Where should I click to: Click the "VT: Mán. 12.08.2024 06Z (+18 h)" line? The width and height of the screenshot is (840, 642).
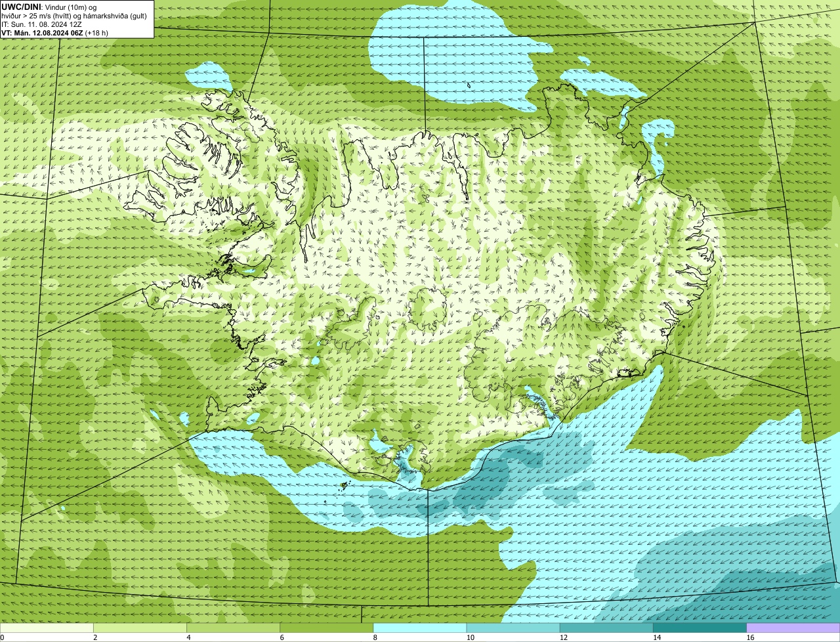tap(54, 32)
